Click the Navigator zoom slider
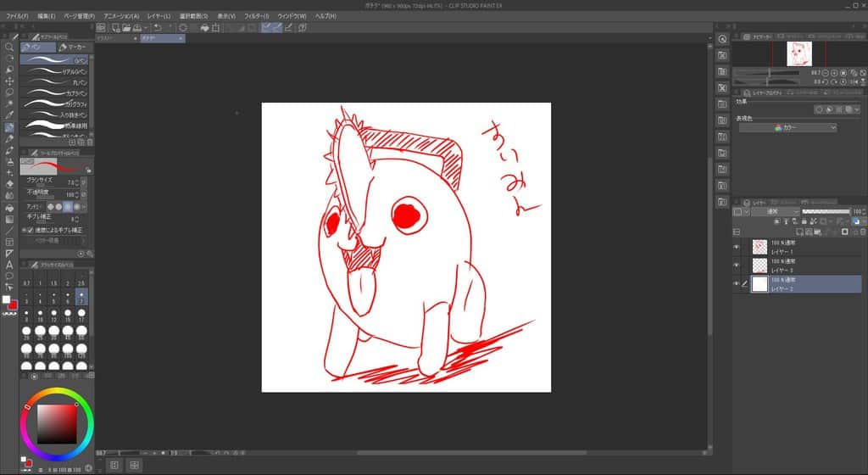868x475 pixels. click(x=766, y=73)
